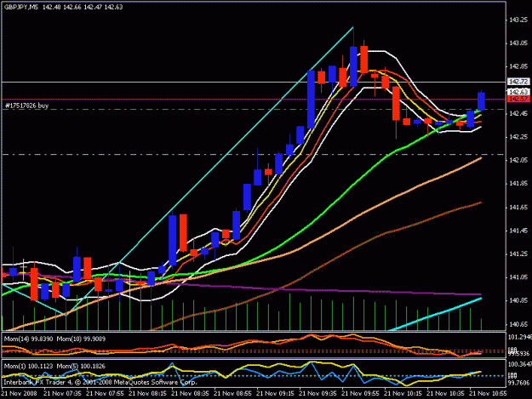Click the 141.25 price axis label
Screen dimensions: 532x399
[518, 254]
